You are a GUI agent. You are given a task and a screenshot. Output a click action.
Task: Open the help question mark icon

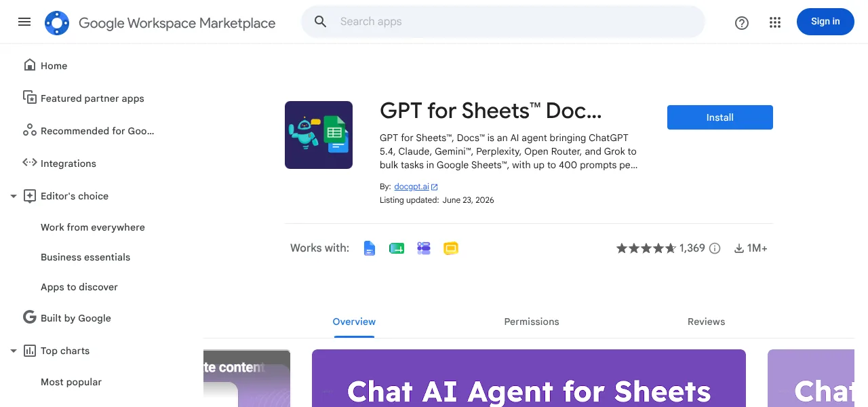pos(742,23)
